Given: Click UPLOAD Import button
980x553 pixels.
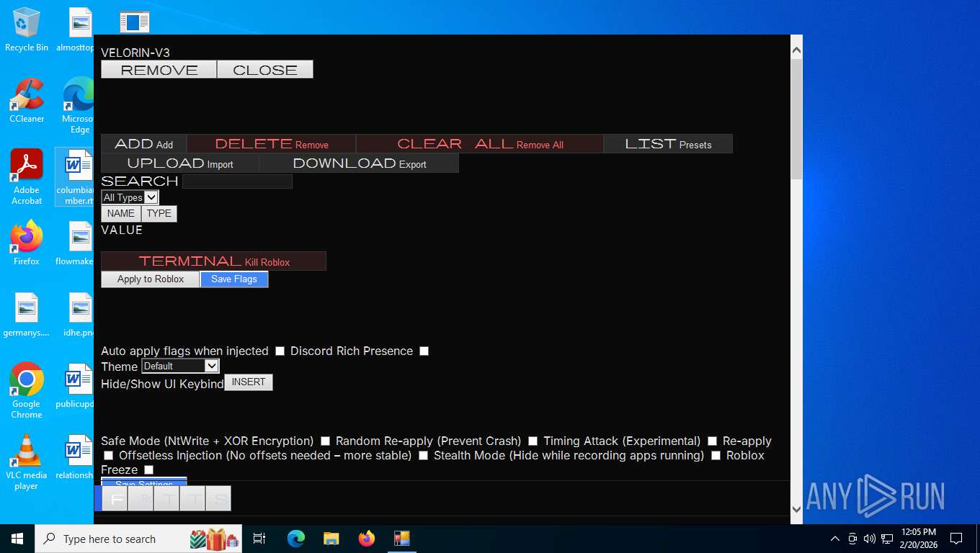Looking at the screenshot, I should pyautogui.click(x=180, y=163).
